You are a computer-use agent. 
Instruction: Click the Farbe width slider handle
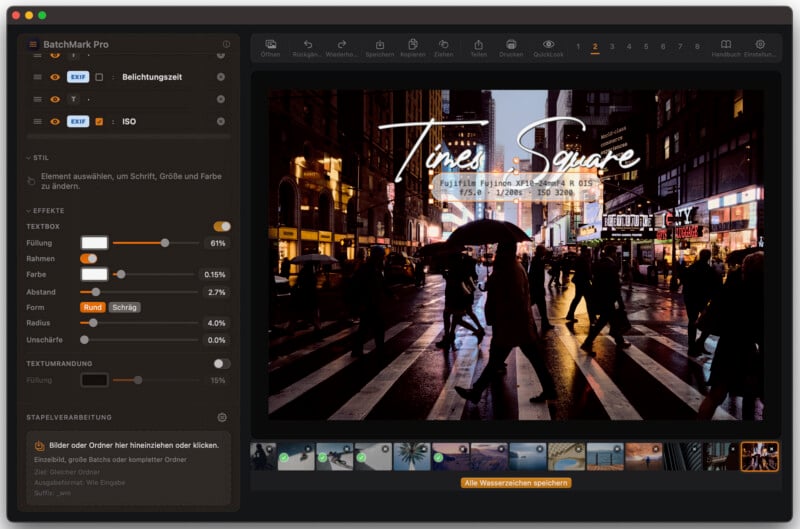(x=121, y=274)
